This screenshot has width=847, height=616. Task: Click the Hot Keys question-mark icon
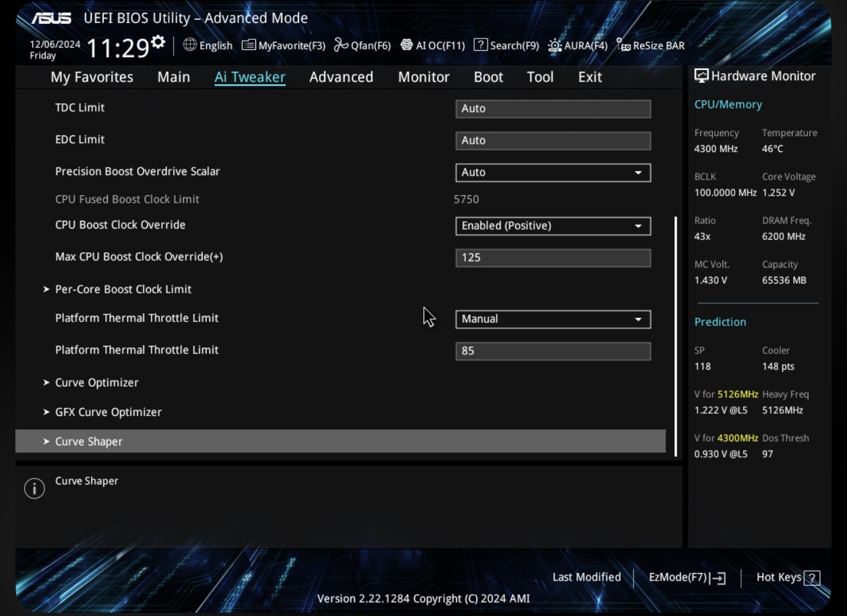click(812, 578)
